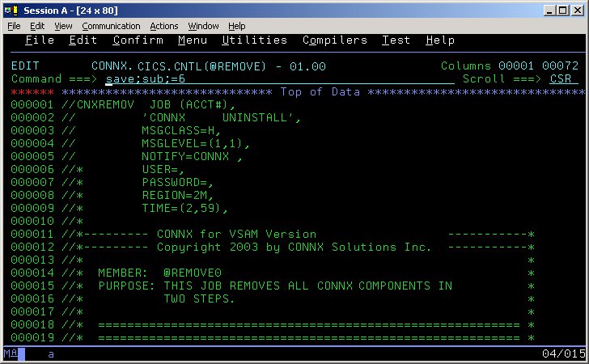Open the File menu in window menubar
Image resolution: width=589 pixels, height=364 pixels.
coord(14,26)
